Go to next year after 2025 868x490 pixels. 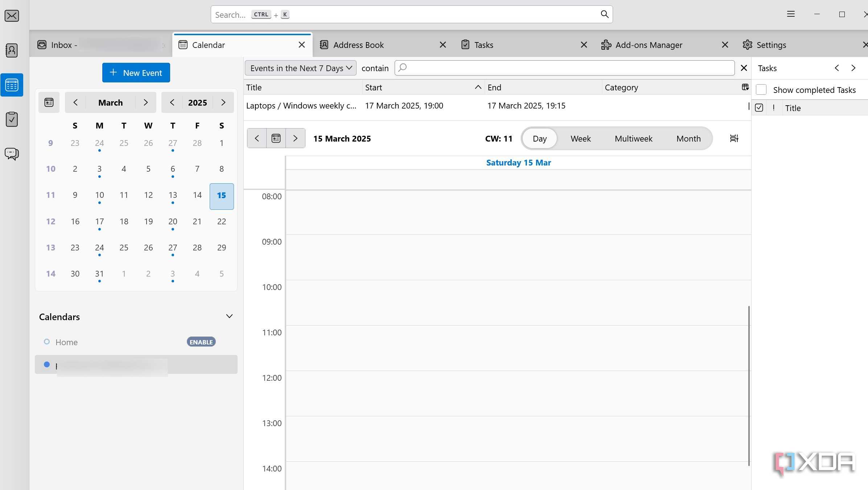[x=223, y=102]
